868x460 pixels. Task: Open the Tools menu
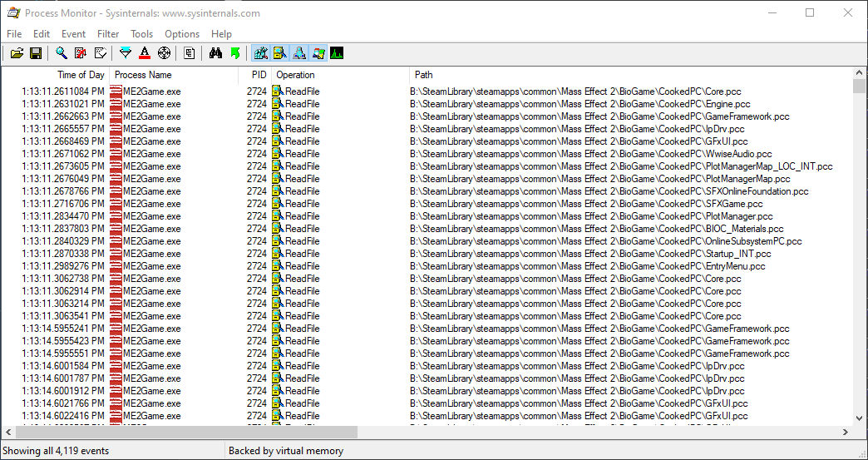141,34
